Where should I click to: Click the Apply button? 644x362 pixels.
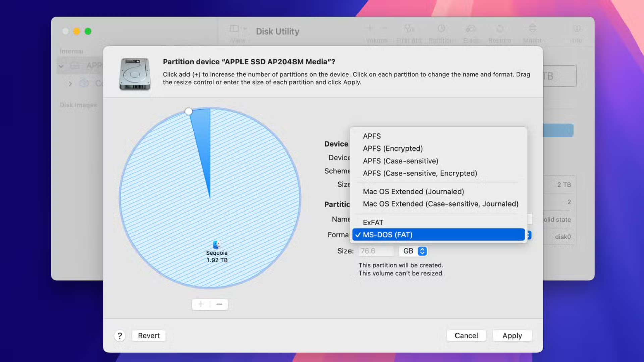[512, 335]
